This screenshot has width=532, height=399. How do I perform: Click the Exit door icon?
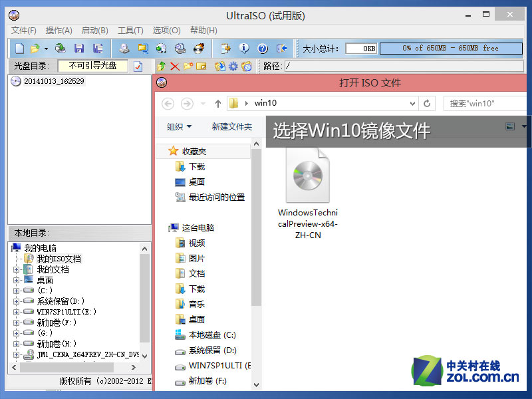281,49
